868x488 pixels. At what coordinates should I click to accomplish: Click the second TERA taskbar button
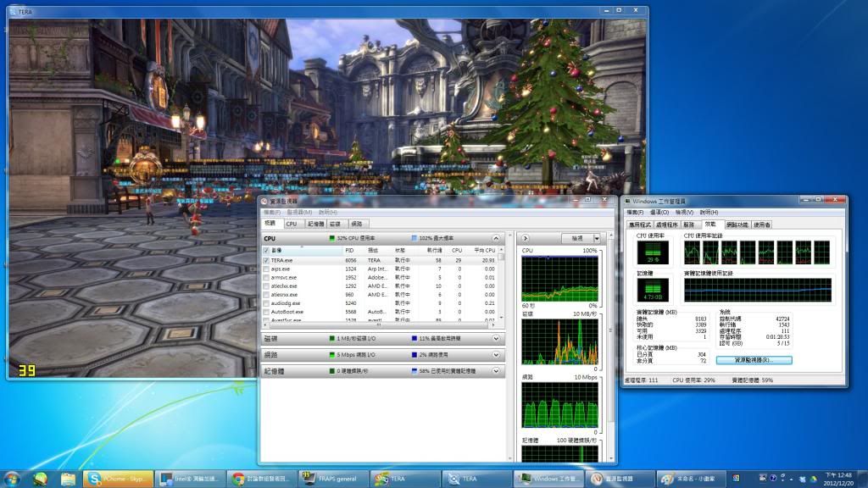(x=478, y=479)
